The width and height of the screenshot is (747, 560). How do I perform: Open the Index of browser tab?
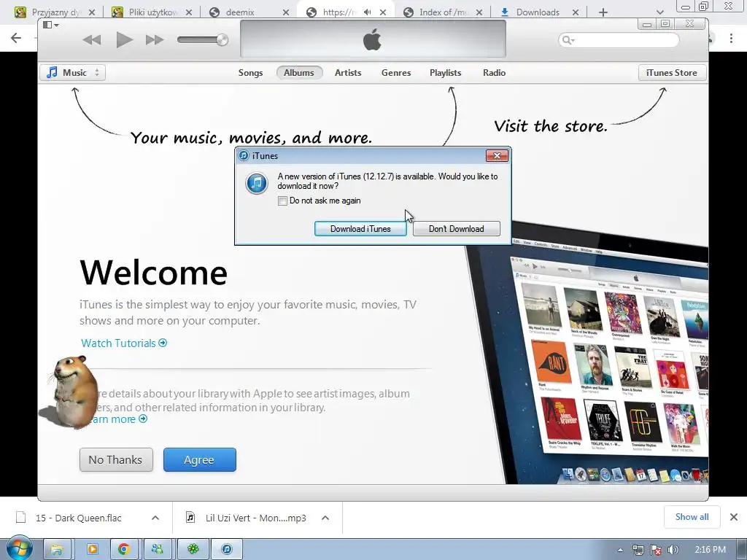click(x=442, y=12)
